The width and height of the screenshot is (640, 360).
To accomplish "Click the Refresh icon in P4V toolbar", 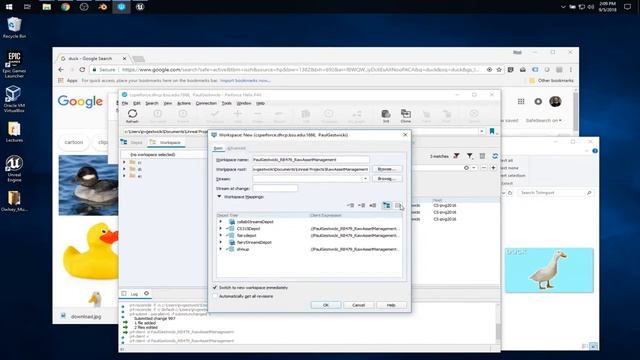I will (132, 116).
